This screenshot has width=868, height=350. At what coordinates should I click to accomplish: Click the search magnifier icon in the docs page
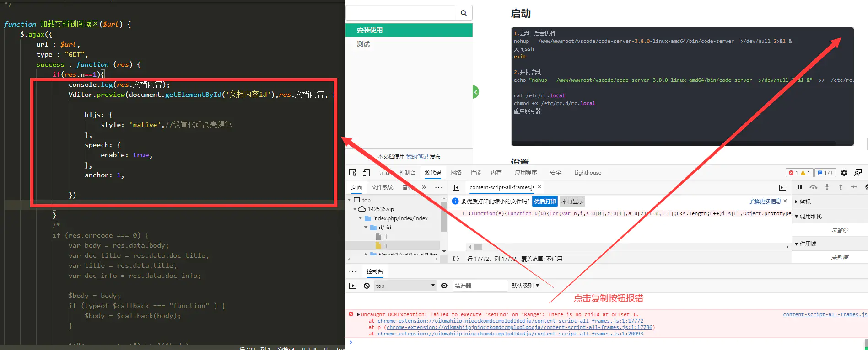pos(464,13)
